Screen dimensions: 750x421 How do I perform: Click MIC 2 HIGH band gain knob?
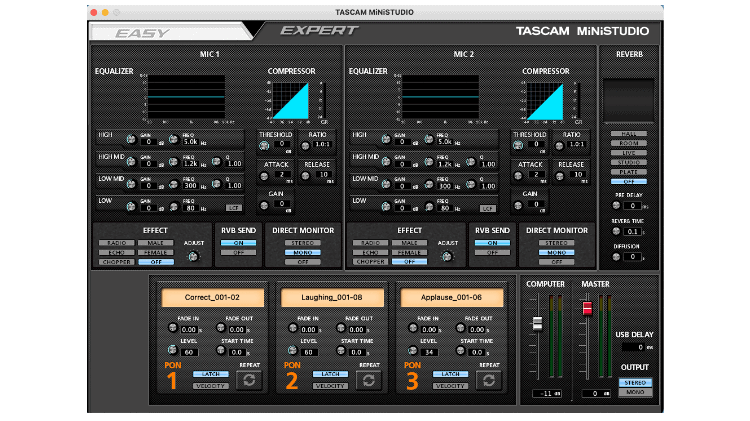coord(386,140)
